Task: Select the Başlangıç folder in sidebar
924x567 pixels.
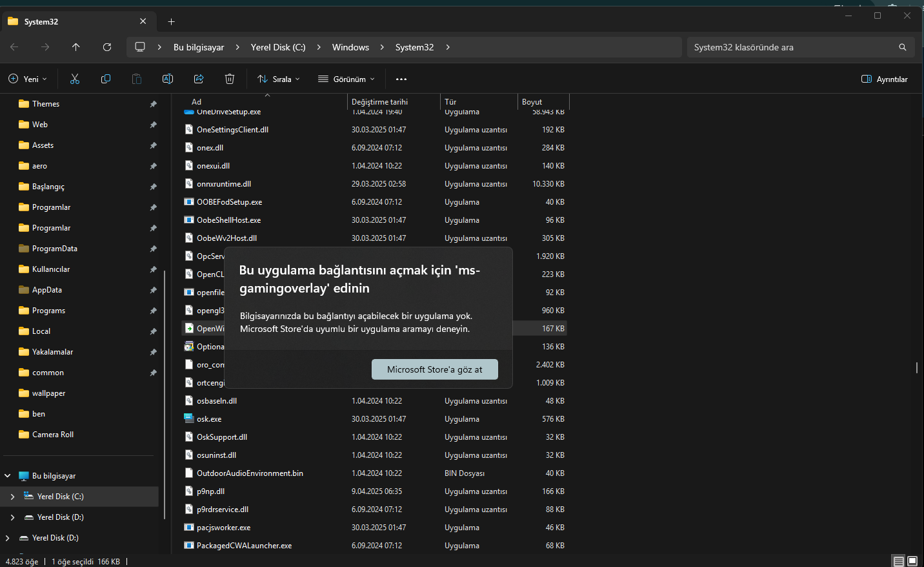Action: click(48, 187)
